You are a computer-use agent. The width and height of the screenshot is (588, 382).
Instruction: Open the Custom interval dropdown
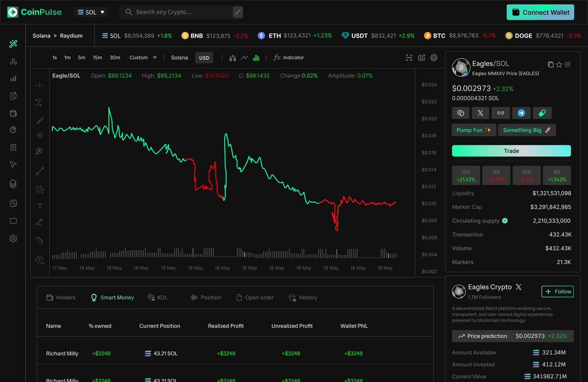click(143, 58)
